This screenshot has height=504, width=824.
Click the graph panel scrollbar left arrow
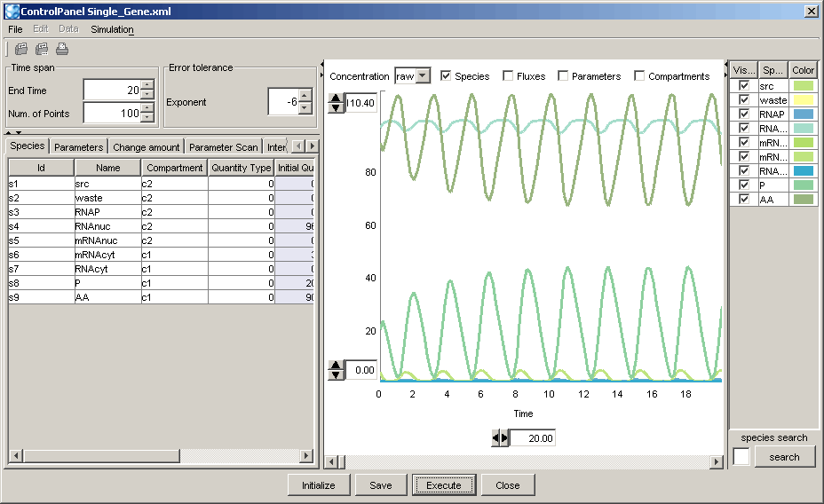pyautogui.click(x=331, y=462)
